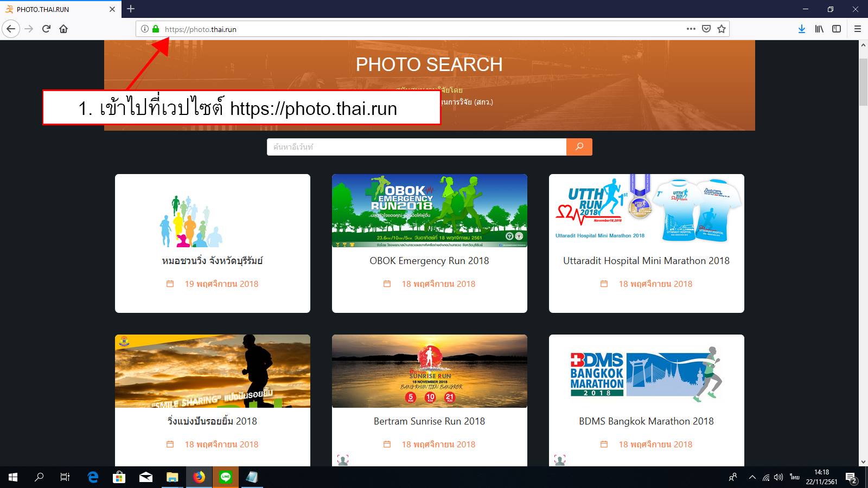Open the page actions three-dot menu
The image size is (868, 488).
click(x=691, y=29)
